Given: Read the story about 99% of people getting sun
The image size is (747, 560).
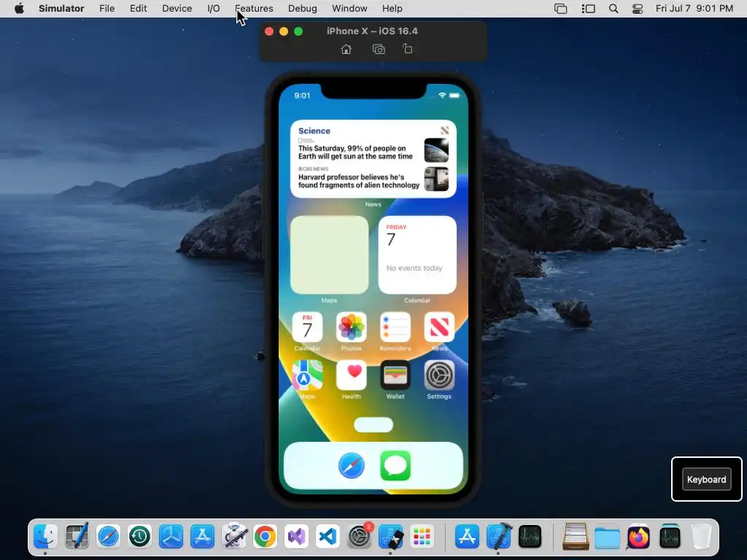Looking at the screenshot, I should tap(355, 152).
